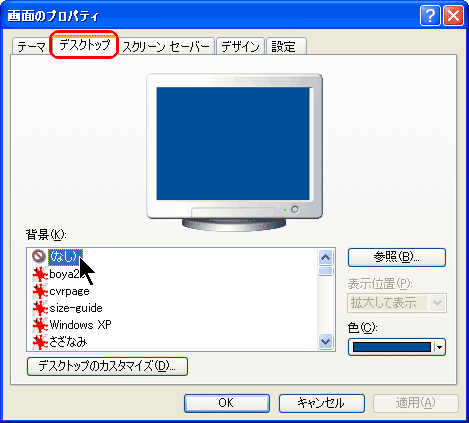469x423 pixels.
Task: Switch to the テーマ tab
Action: tap(31, 46)
